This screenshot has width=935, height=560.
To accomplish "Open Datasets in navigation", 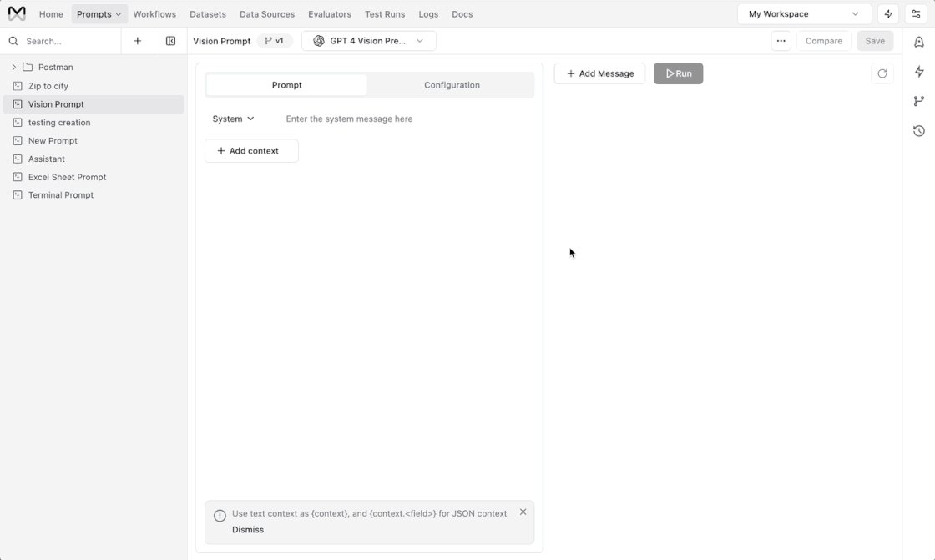I will coord(208,13).
